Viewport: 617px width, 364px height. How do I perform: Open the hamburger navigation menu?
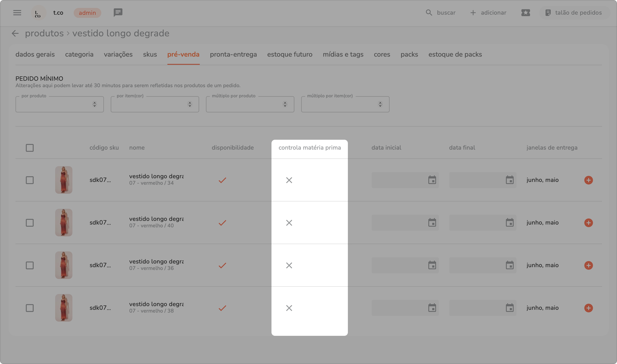click(x=17, y=13)
